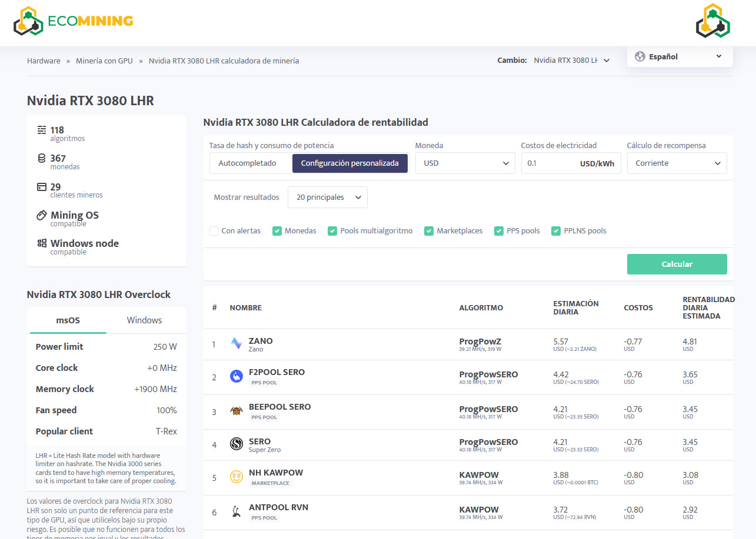Viewport: 756px width, 539px height.
Task: Click the T-Rex popular client value
Action: [x=166, y=431]
